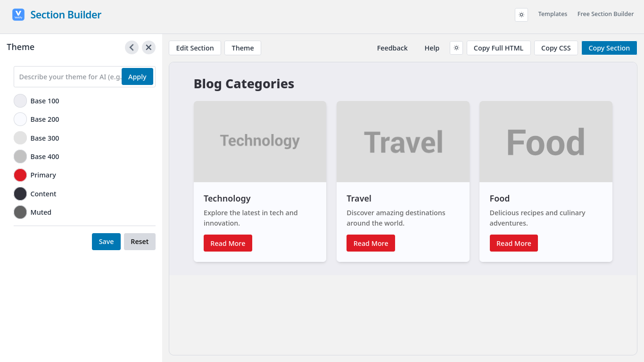Select the Food placeholder image
Viewport: 644px width, 362px height.
(546, 142)
